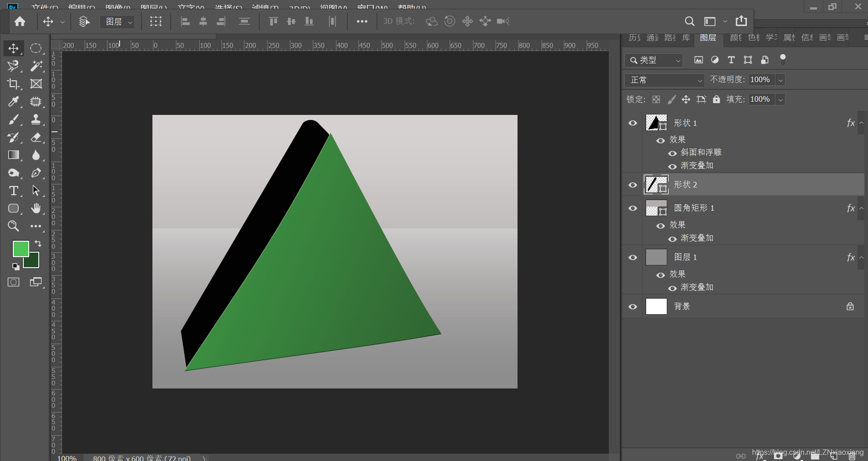Switch to the 学习 panel tab

click(x=772, y=38)
